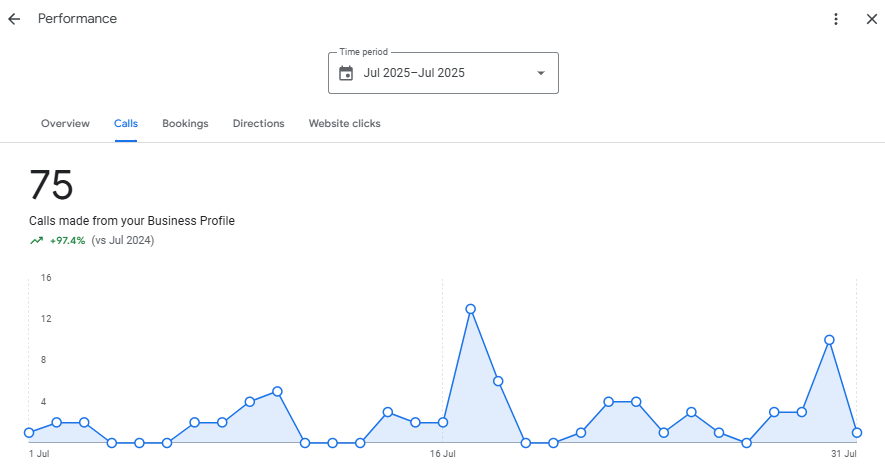
Task: Click the first data point at 1 Jul
Action: pyautogui.click(x=29, y=433)
